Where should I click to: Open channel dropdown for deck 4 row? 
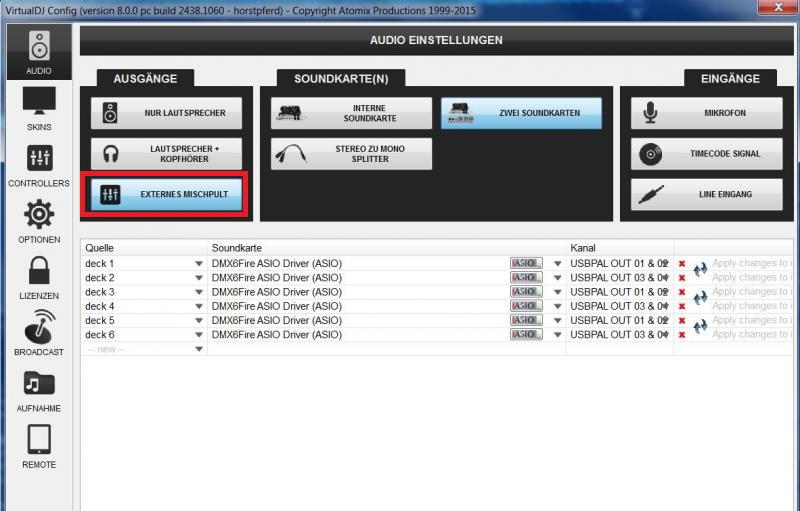click(666, 306)
